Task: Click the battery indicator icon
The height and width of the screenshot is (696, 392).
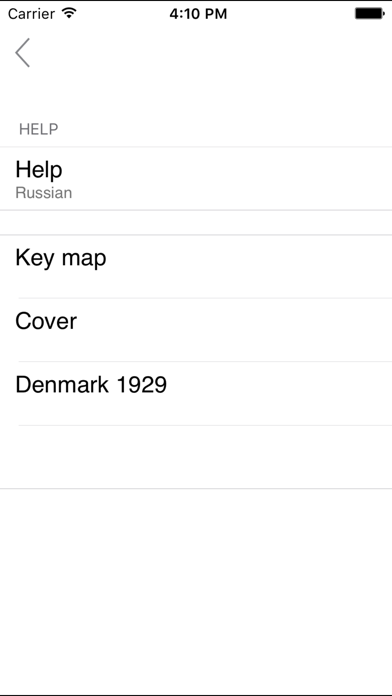Action: 370,13
